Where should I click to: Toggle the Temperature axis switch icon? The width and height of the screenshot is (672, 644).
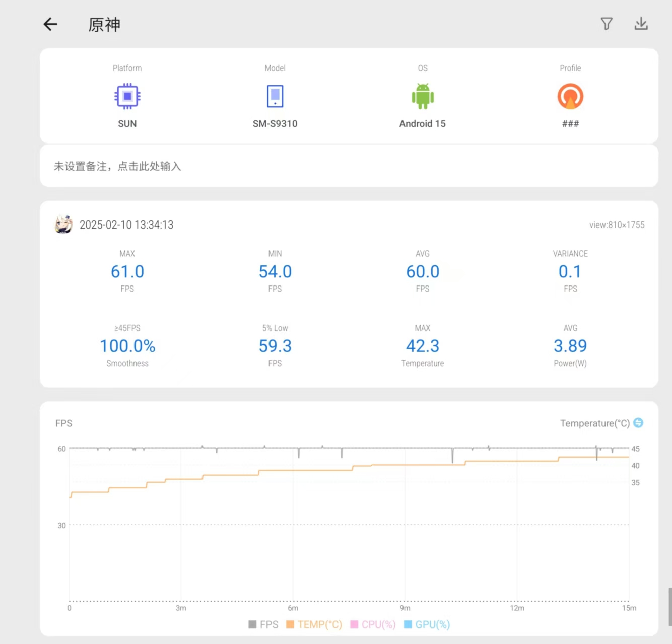click(x=638, y=423)
